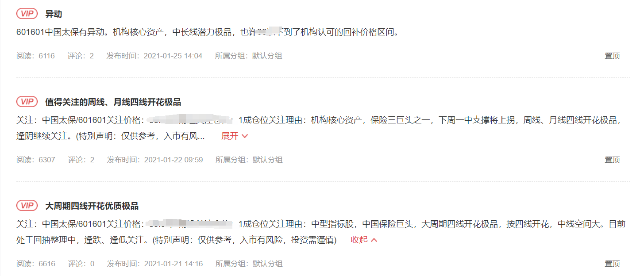Pin the 异动 post with 置顶

(612, 56)
